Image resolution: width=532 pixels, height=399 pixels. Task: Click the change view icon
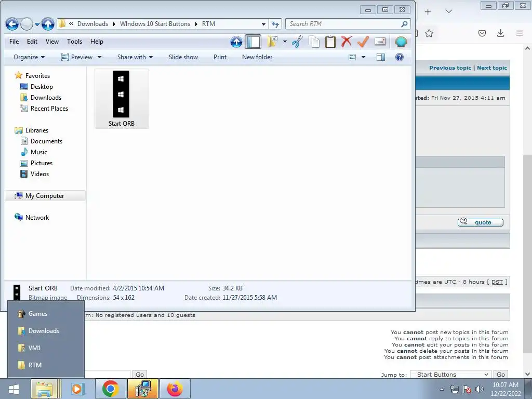[353, 57]
